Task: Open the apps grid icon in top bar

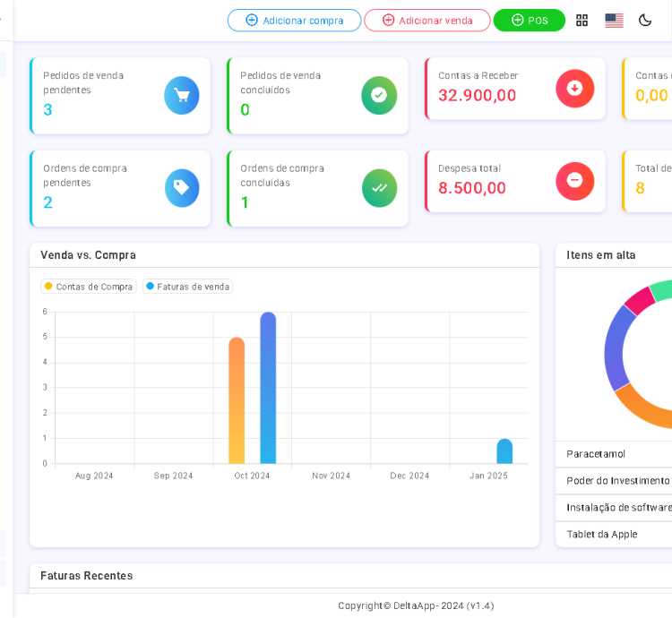Action: tap(582, 21)
